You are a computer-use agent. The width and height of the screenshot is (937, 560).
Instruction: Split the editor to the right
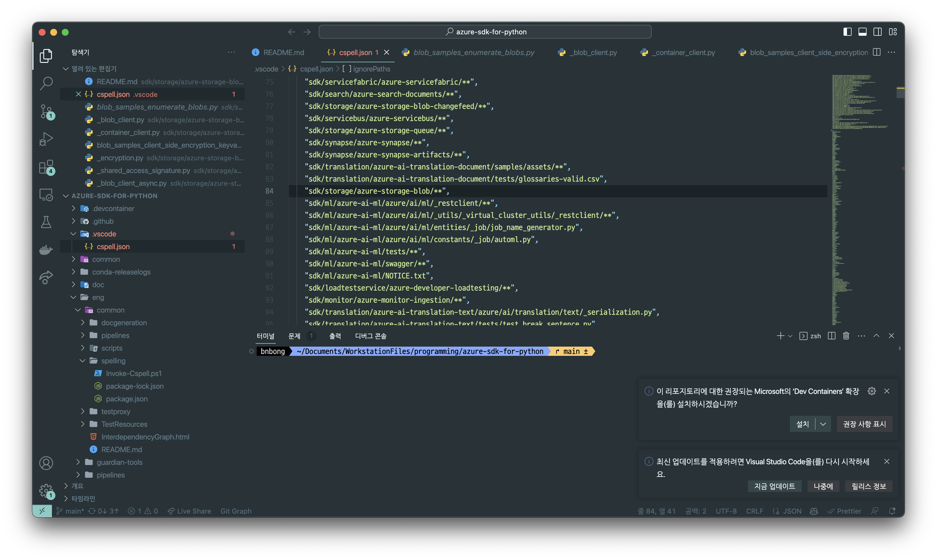tap(877, 52)
